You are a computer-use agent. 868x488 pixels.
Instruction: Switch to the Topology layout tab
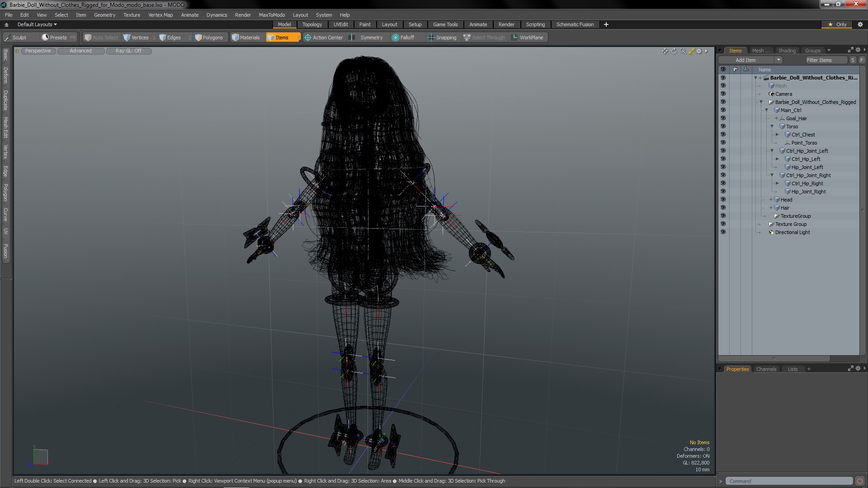[x=312, y=24]
